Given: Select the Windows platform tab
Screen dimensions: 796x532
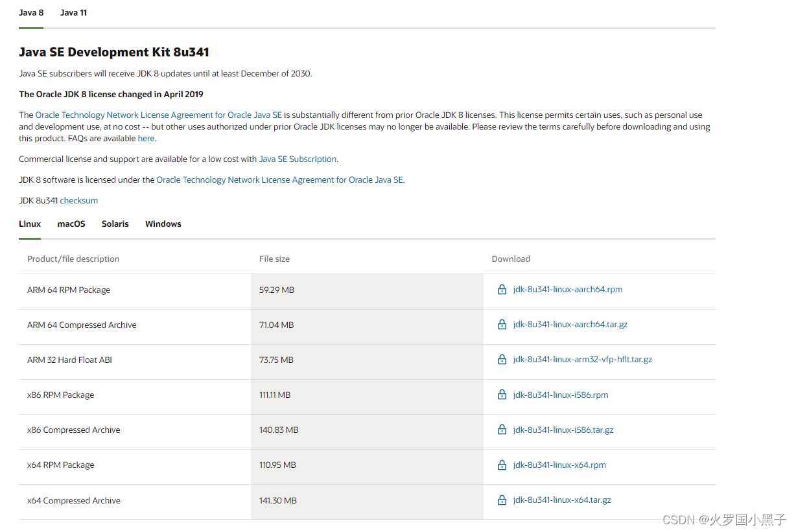Looking at the screenshot, I should tap(163, 224).
